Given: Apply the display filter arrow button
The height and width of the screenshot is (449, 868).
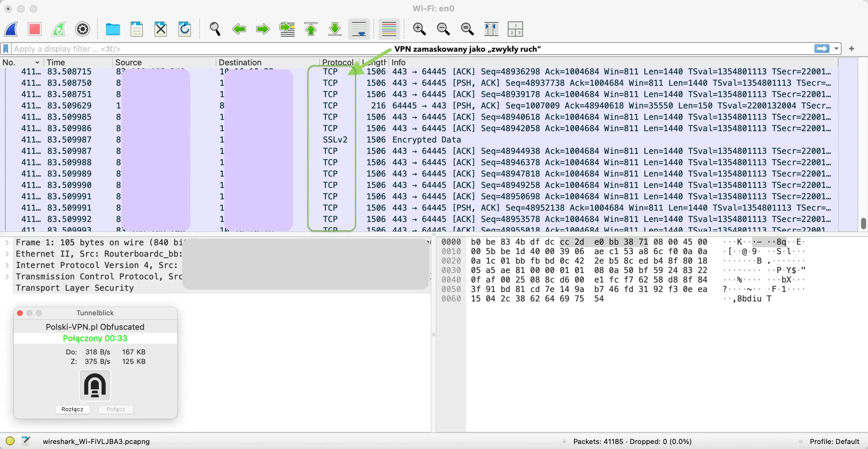Looking at the screenshot, I should click(822, 49).
